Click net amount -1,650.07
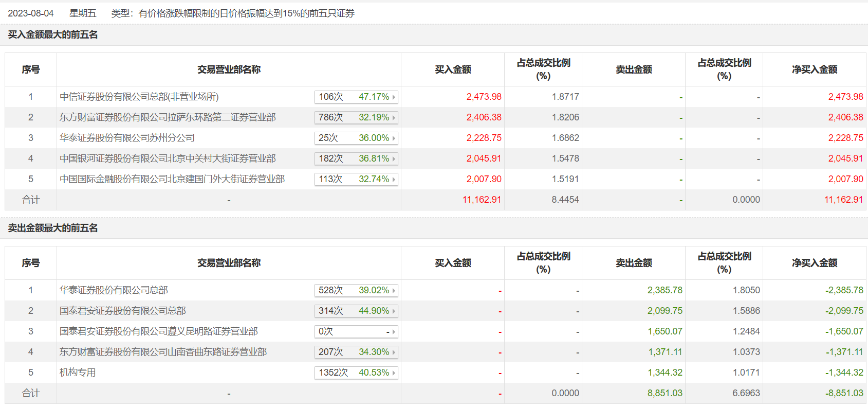 pyautogui.click(x=844, y=331)
